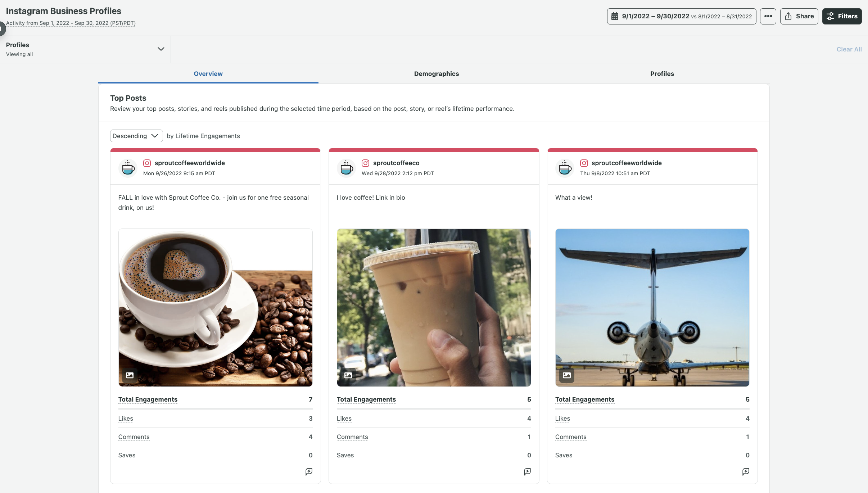Click Clear All filters link
Screen dimensions: 868x493
(x=849, y=49)
